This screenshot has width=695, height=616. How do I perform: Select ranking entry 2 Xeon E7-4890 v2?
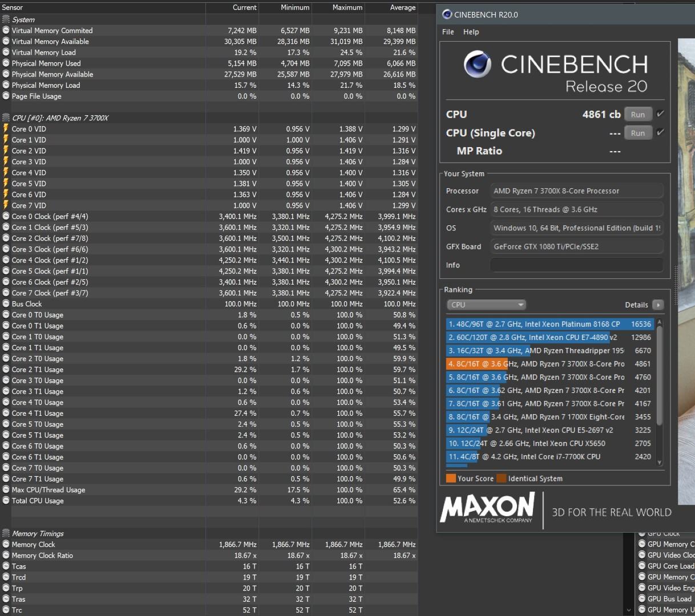pyautogui.click(x=550, y=337)
